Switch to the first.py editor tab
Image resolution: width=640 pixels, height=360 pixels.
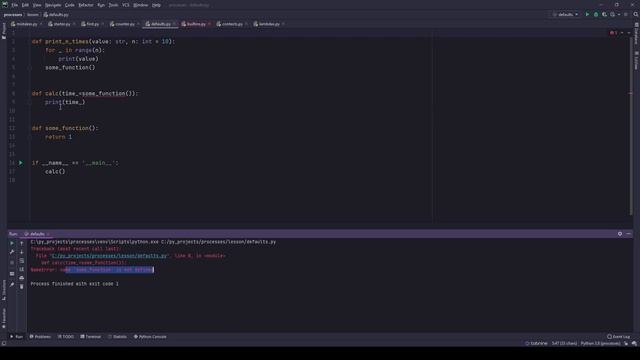pos(92,24)
